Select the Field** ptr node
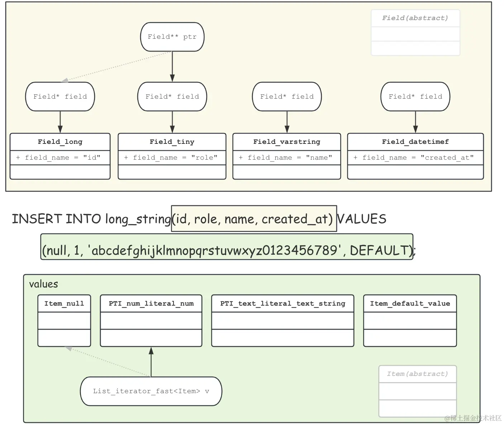Viewport: 504px width, 424px height. 172,36
